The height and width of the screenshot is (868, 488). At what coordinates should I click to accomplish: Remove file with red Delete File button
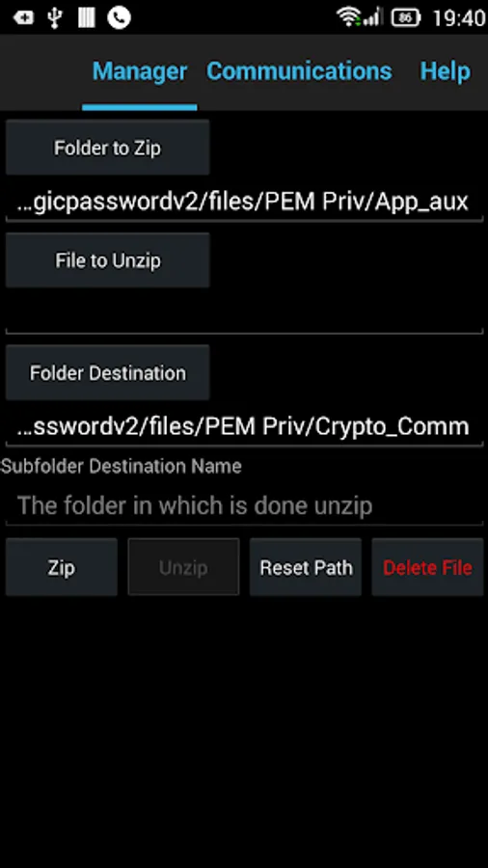pyautogui.click(x=427, y=567)
